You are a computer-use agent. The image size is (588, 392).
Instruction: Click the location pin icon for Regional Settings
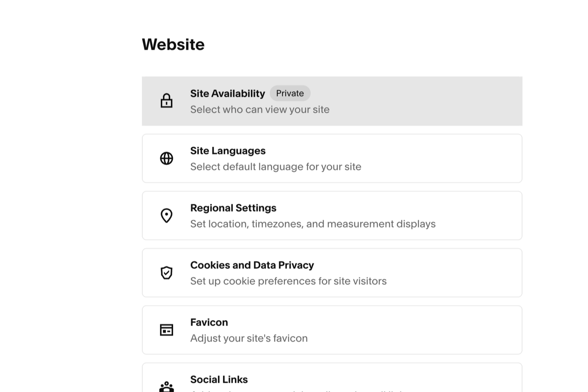(x=166, y=216)
